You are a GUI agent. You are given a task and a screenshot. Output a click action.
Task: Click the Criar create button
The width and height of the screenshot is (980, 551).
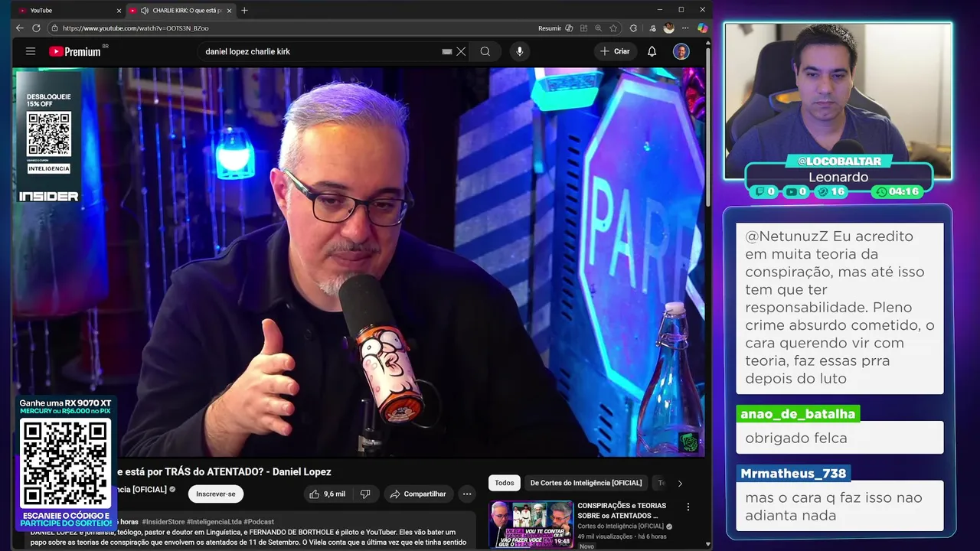coord(615,51)
